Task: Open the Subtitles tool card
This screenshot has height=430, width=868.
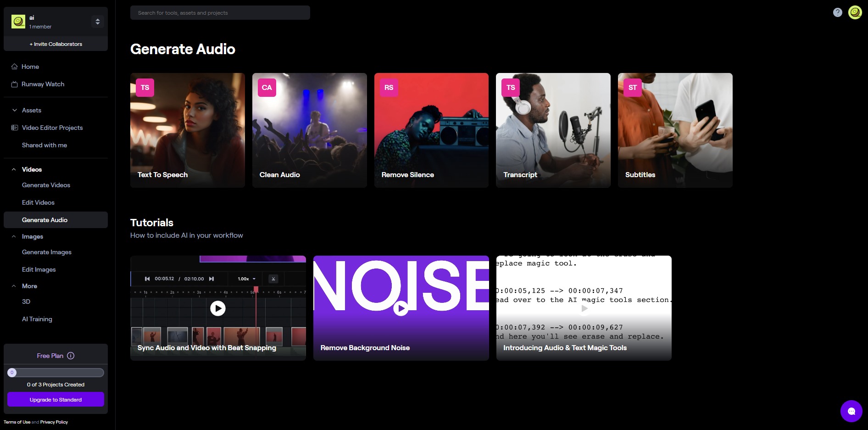Action: click(x=675, y=130)
